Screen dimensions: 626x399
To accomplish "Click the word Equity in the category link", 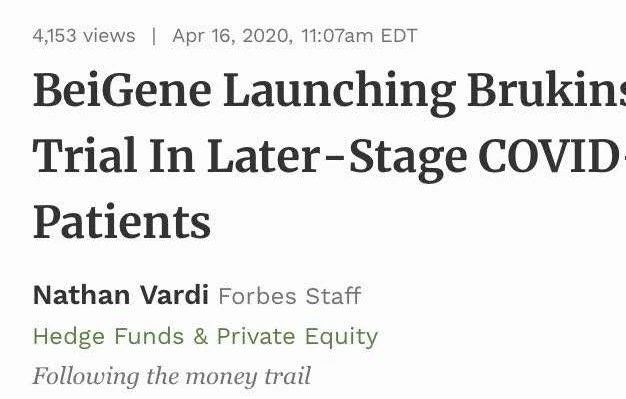I will [341, 337].
